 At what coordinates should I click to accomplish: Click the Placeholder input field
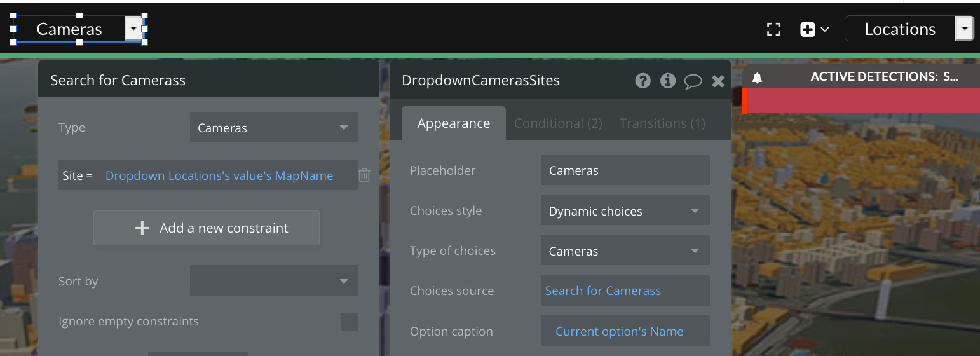(x=625, y=170)
